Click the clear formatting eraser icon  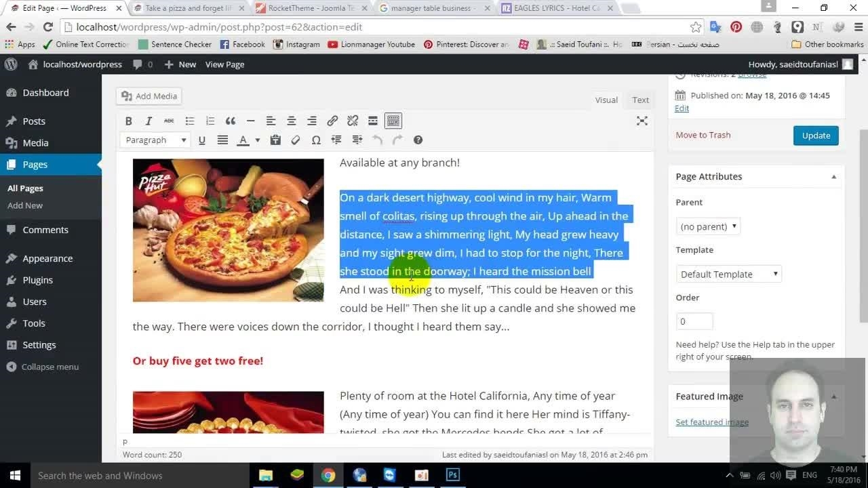tap(296, 140)
